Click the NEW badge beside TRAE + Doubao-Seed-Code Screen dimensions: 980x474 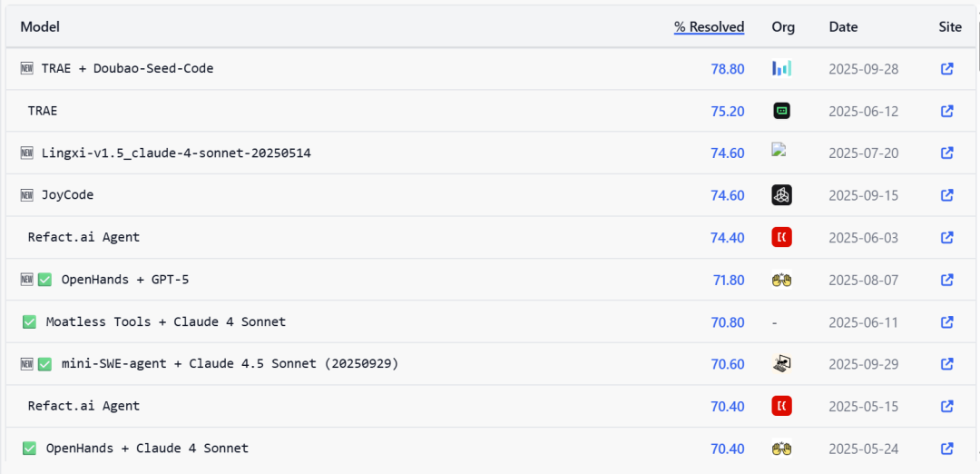(x=27, y=69)
